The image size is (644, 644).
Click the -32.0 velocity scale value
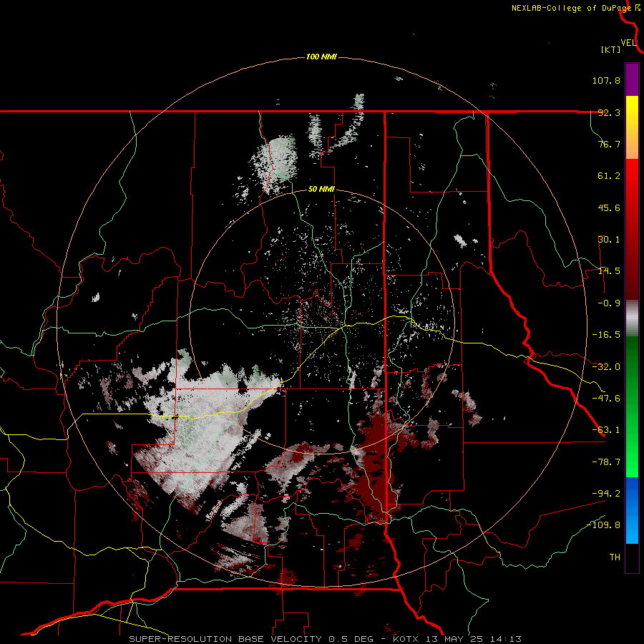[606, 367]
